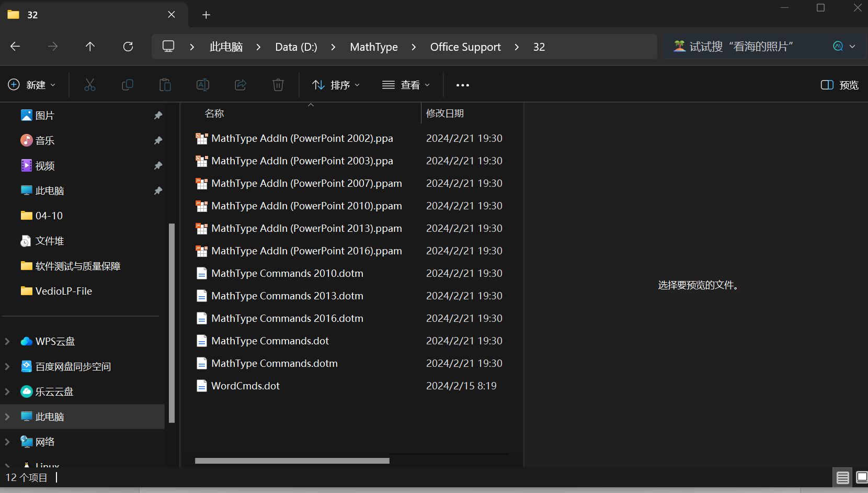This screenshot has height=493, width=868.
Task: Go up one folder level
Action: point(90,47)
